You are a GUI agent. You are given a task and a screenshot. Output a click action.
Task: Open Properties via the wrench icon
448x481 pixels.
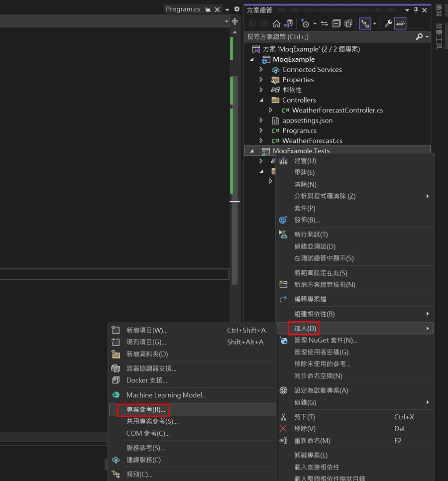[388, 23]
